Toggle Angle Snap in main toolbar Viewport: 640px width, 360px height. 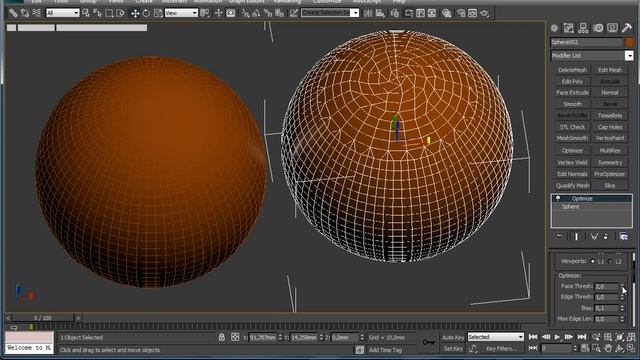tap(256, 13)
